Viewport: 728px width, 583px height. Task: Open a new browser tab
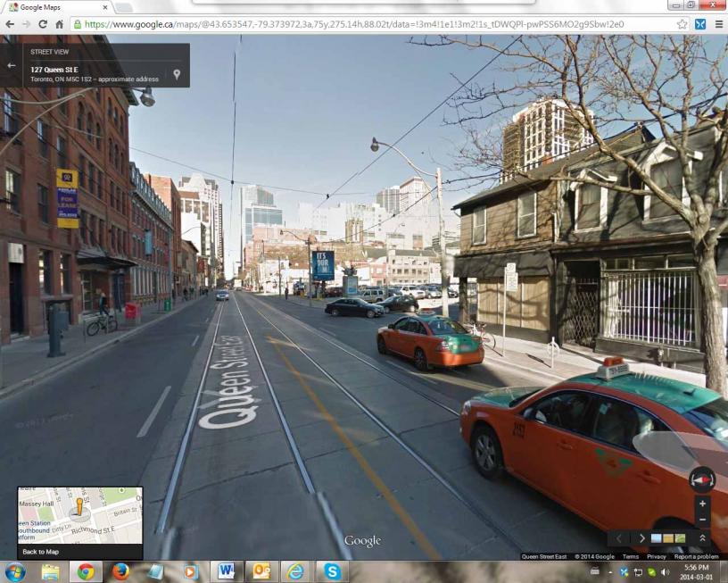point(122,7)
